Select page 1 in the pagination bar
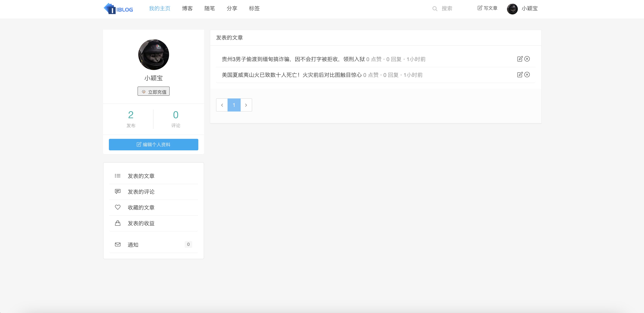This screenshot has width=644, height=313. tap(234, 105)
